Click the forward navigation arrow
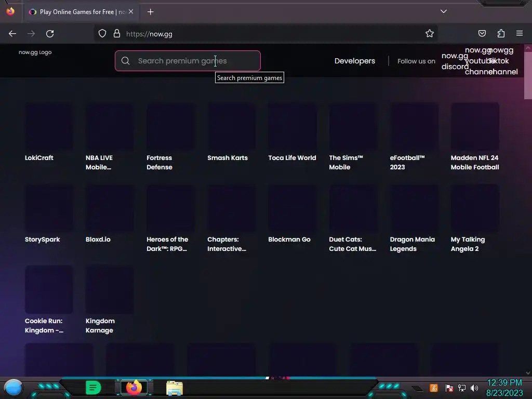The width and height of the screenshot is (532, 399). click(31, 34)
